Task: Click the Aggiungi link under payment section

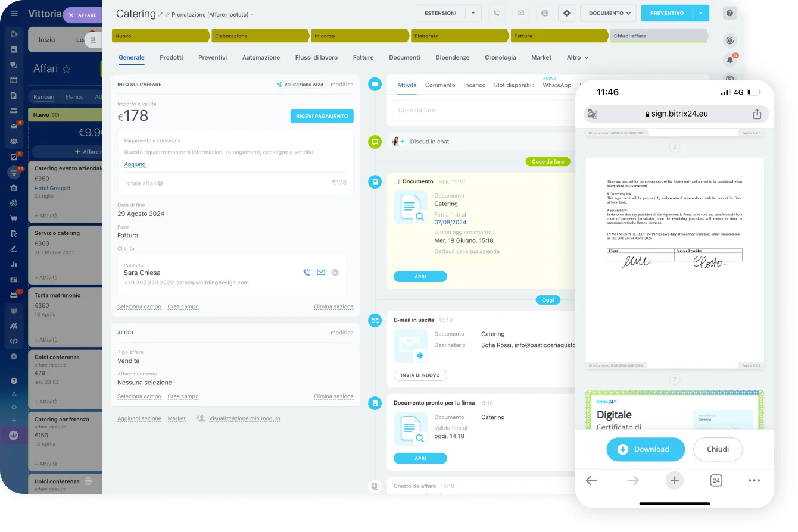Action: 135,164
